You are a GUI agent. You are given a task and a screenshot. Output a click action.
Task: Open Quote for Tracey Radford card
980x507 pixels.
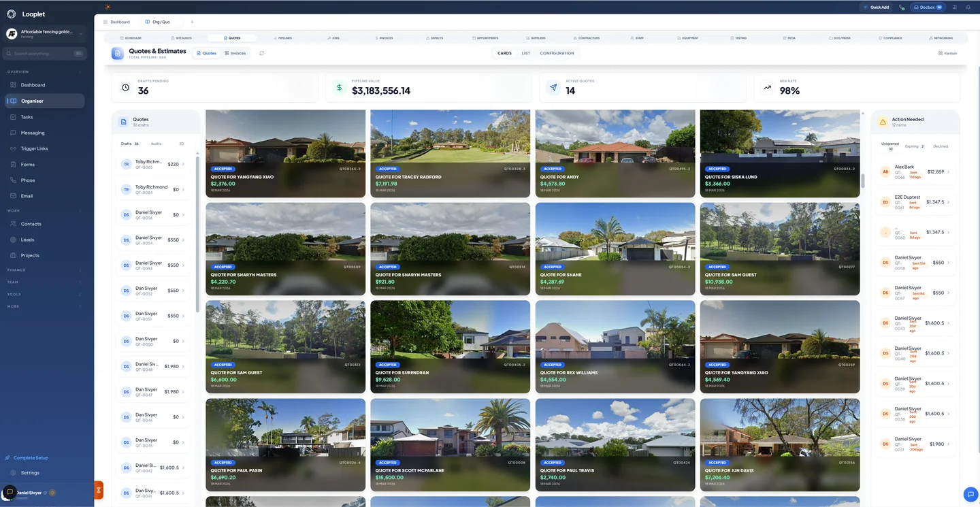click(x=450, y=154)
